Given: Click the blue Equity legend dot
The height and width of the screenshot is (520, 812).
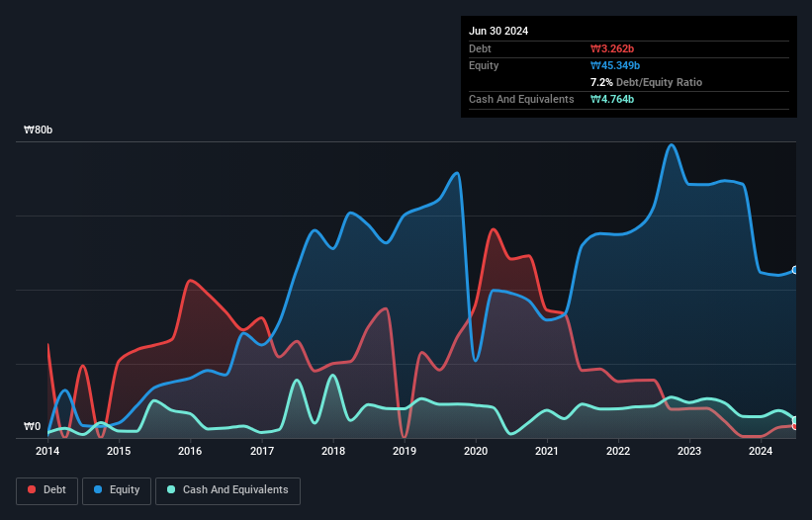Looking at the screenshot, I should pos(98,489).
